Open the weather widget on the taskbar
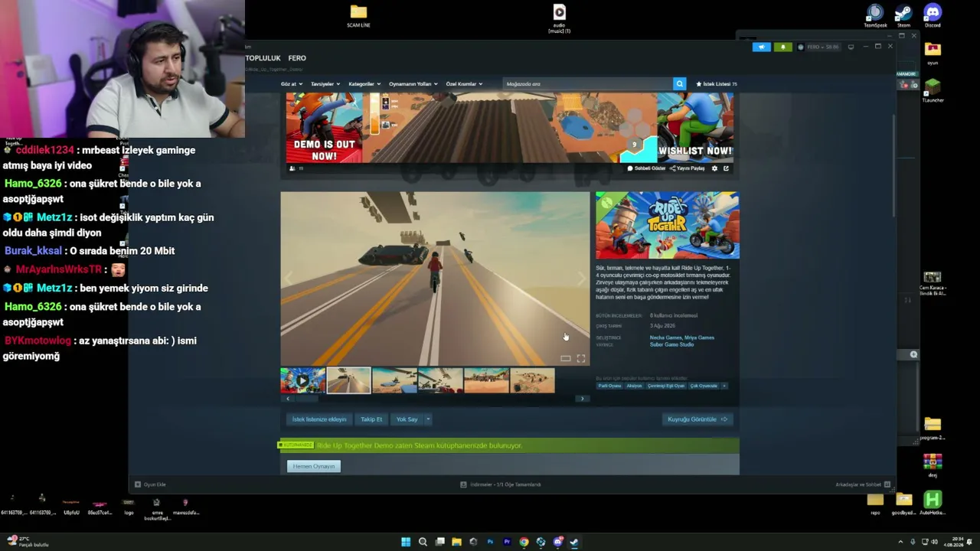The height and width of the screenshot is (551, 980). pyautogui.click(x=28, y=542)
